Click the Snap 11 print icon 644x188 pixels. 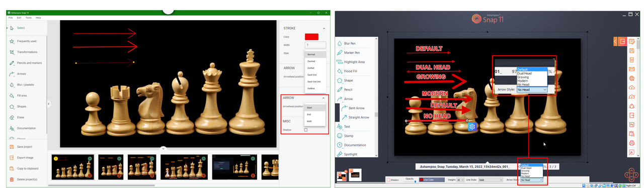click(631, 143)
